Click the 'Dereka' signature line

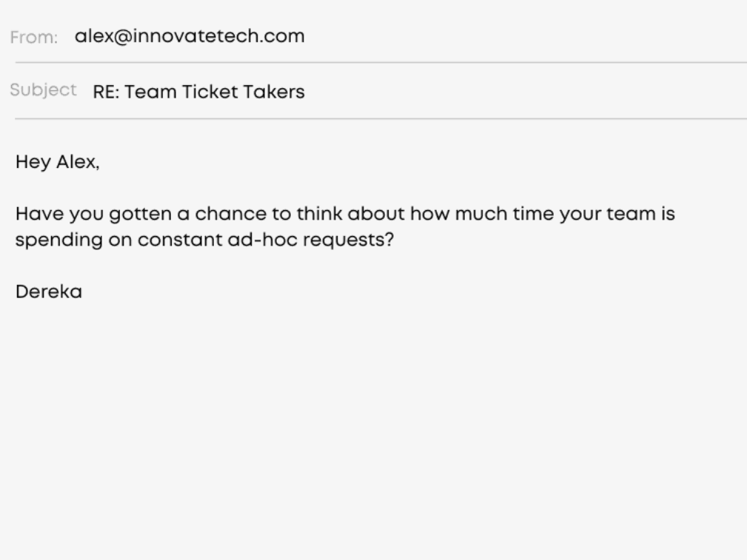(x=49, y=291)
